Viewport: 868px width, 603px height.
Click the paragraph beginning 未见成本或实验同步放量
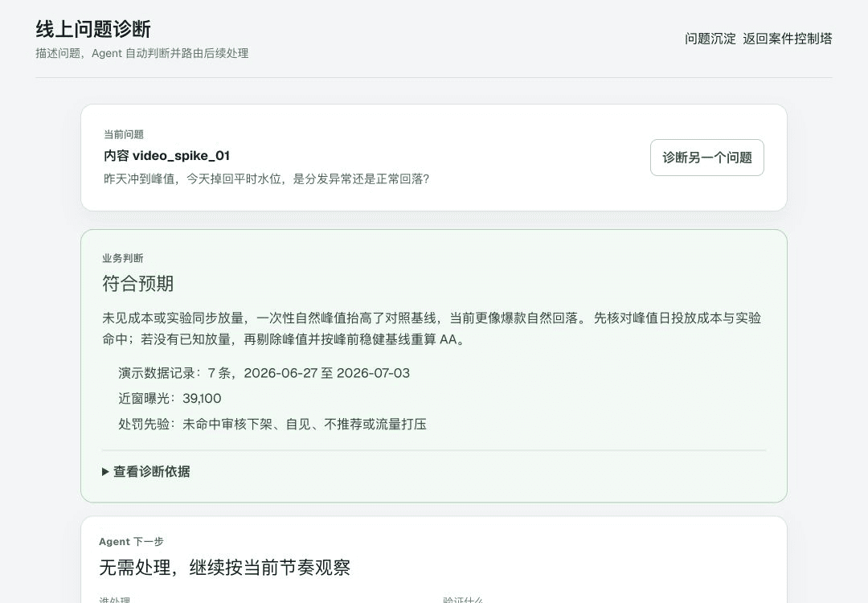click(432, 328)
